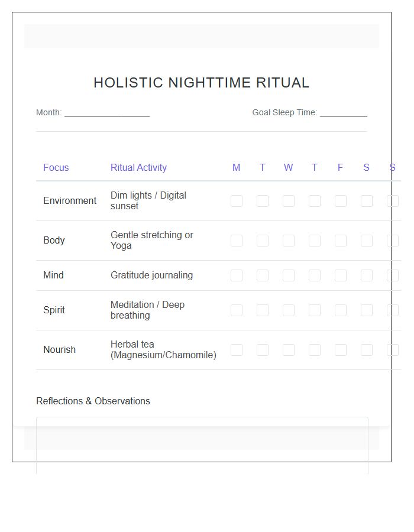Toggle Monday checkbox for Herbal tea
The image size is (414, 532).
point(237,350)
